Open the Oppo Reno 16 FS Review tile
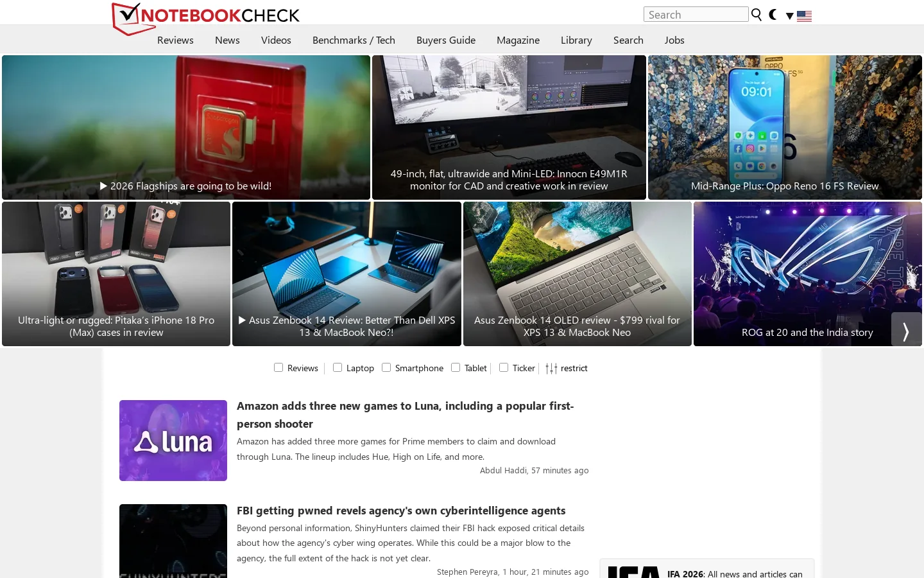This screenshot has width=924, height=578. tap(785, 127)
